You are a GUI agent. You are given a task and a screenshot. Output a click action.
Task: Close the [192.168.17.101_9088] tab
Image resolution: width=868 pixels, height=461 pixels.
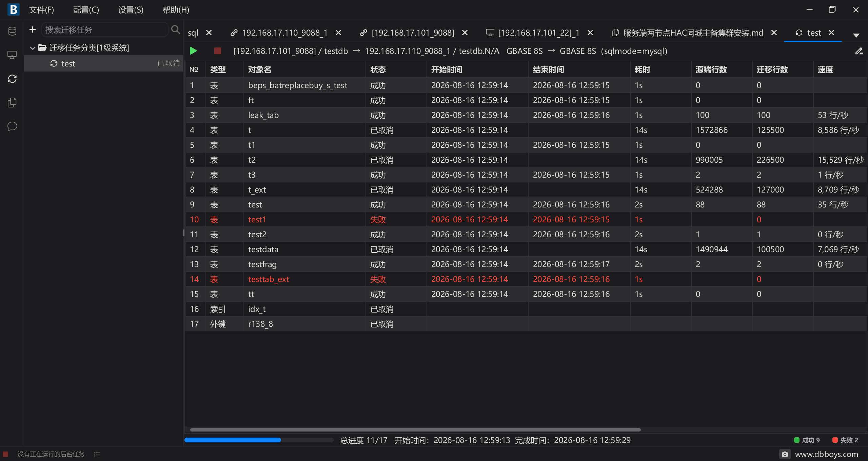[465, 33]
